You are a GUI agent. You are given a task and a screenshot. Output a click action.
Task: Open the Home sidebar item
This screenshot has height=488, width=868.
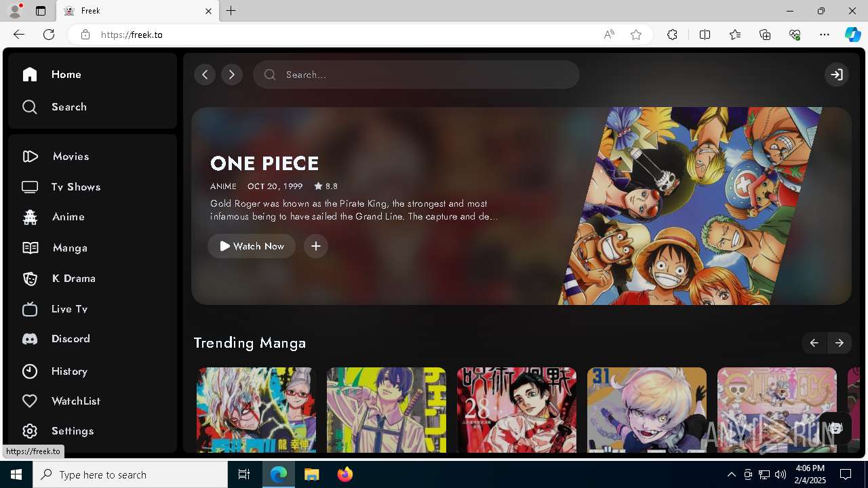[x=52, y=75]
